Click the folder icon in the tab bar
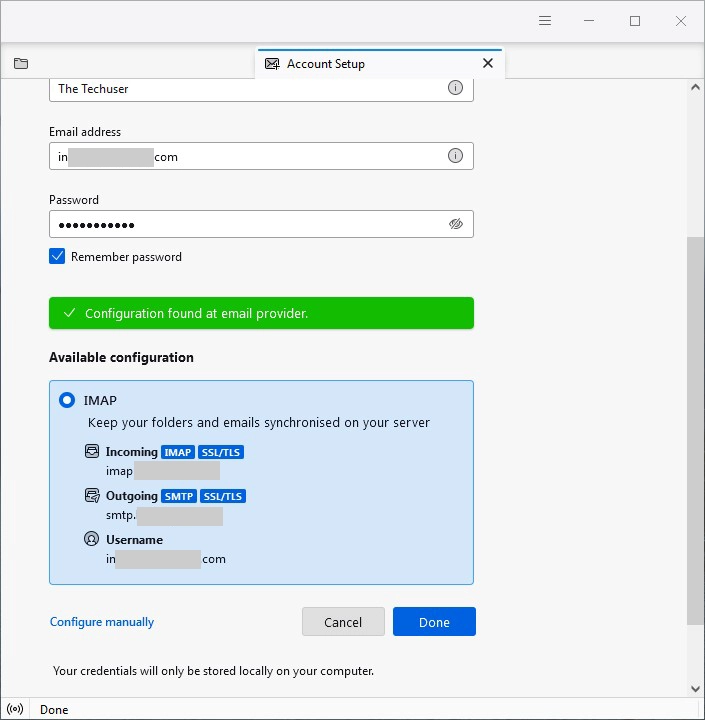705x720 pixels. coord(21,63)
